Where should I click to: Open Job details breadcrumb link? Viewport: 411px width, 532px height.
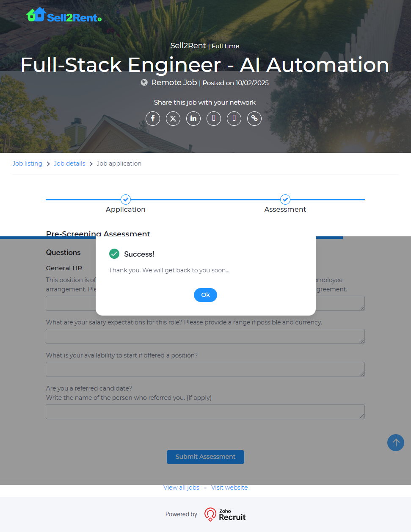pos(69,163)
